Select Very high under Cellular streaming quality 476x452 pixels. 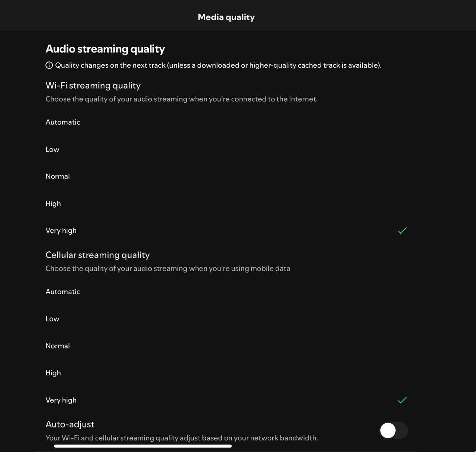point(61,400)
